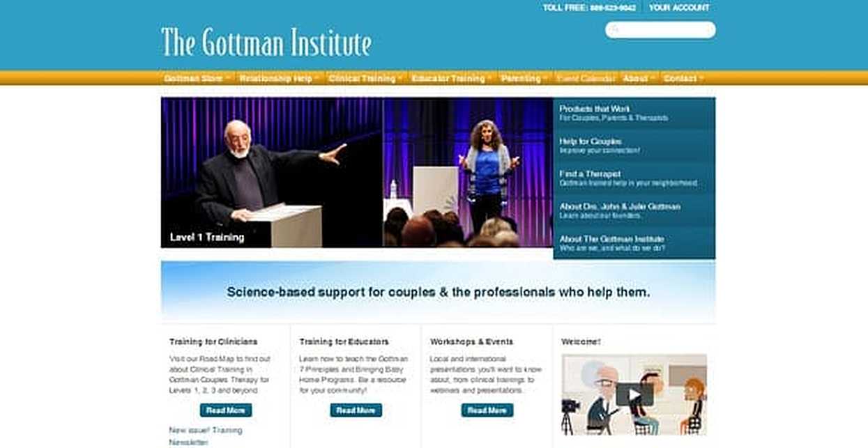868x448 pixels.
Task: Select Products that Work panel item
Action: pyautogui.click(x=634, y=114)
